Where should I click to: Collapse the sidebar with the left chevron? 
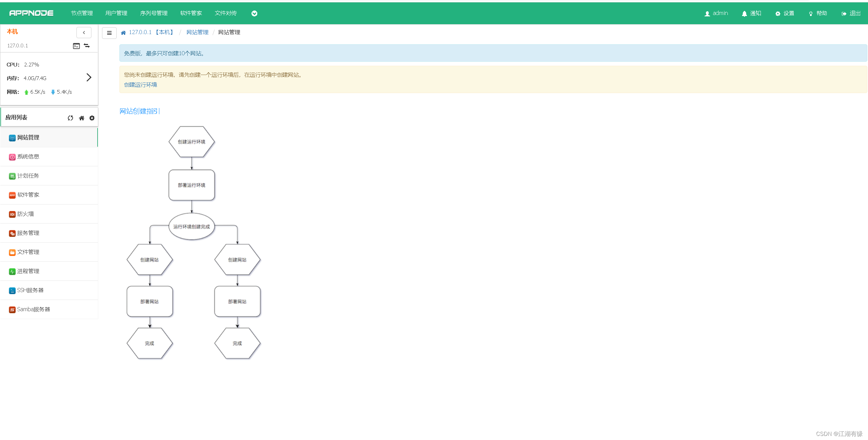(84, 32)
